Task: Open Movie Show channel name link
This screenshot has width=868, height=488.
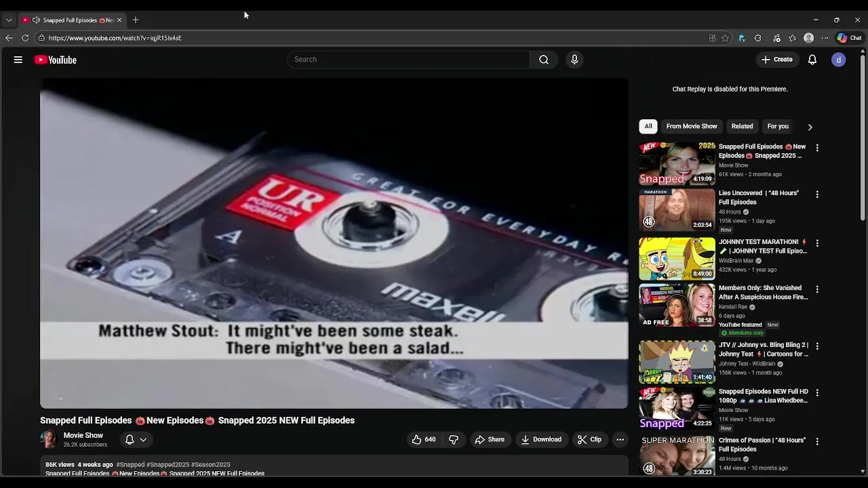Action: coord(83,436)
